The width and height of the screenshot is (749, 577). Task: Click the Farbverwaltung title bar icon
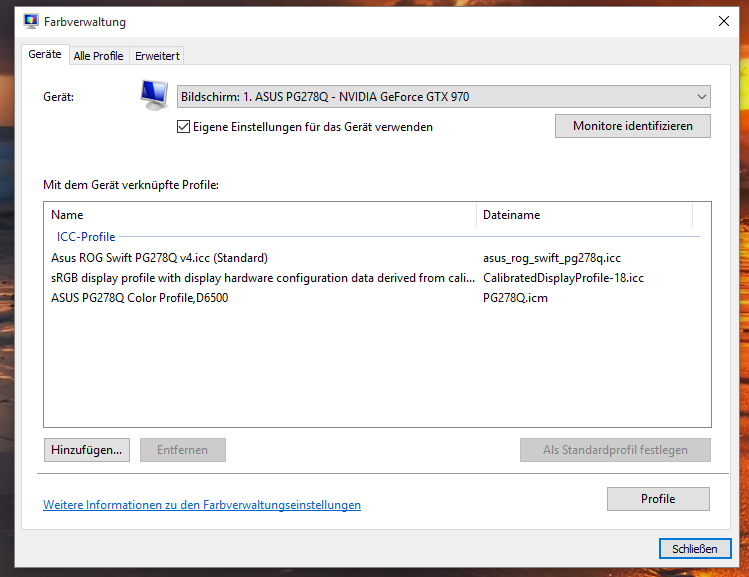click(x=31, y=21)
